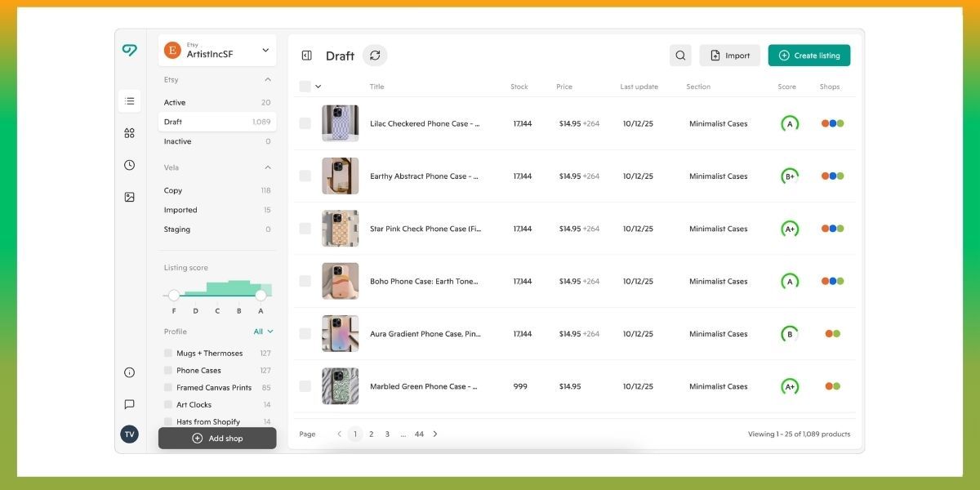Open the clock history icon
Viewport: 980px width, 490px height.
pyautogui.click(x=129, y=165)
